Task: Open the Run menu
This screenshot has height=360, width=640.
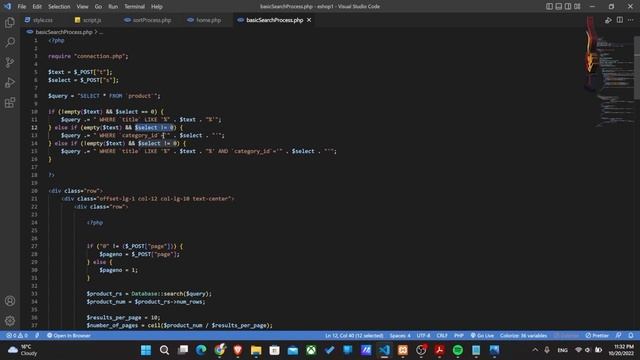Action: (113, 7)
